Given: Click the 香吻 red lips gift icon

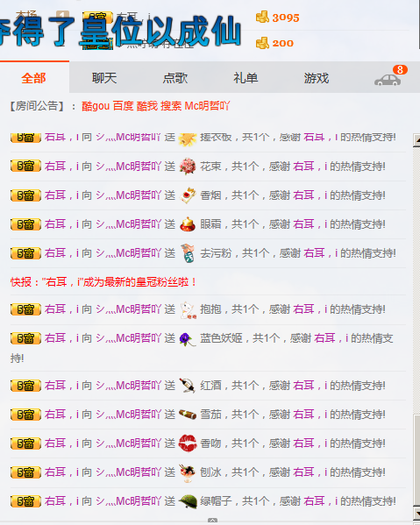Looking at the screenshot, I should pyautogui.click(x=188, y=443).
